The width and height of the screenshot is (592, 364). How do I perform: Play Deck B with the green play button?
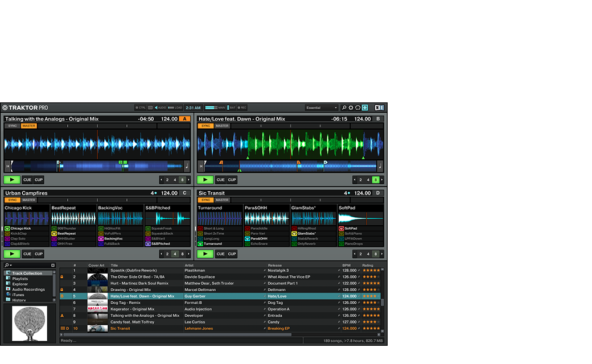point(205,180)
